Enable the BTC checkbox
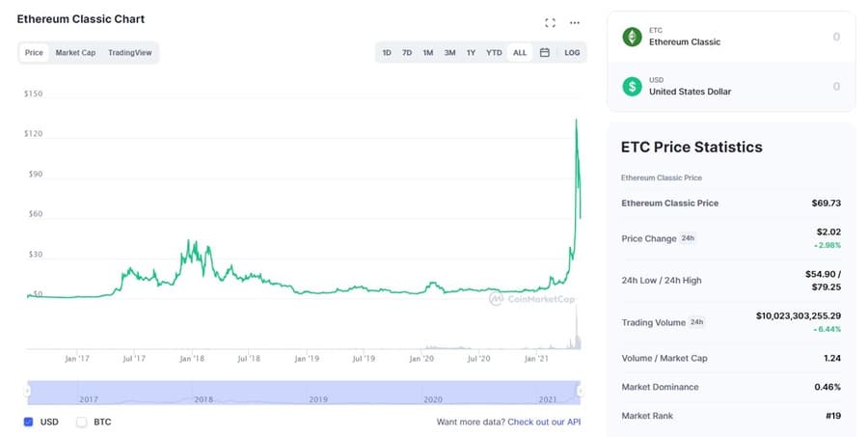 pos(82,422)
